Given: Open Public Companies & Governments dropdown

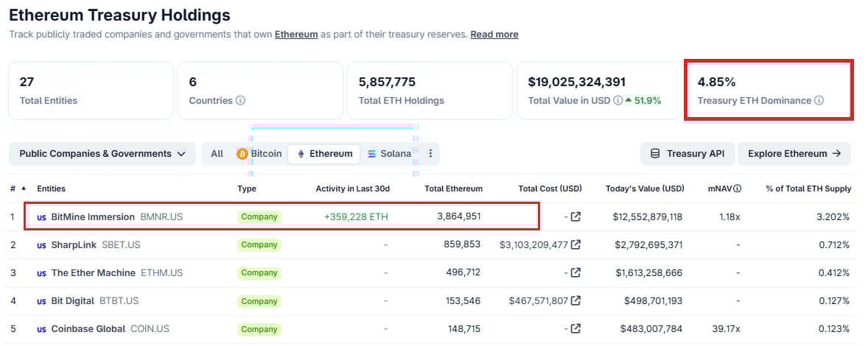Looking at the screenshot, I should coord(102,154).
